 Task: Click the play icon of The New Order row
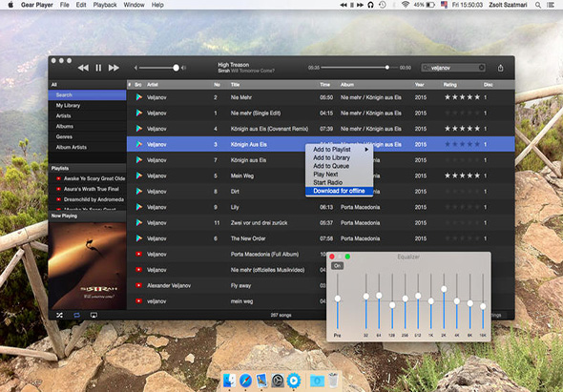point(139,238)
